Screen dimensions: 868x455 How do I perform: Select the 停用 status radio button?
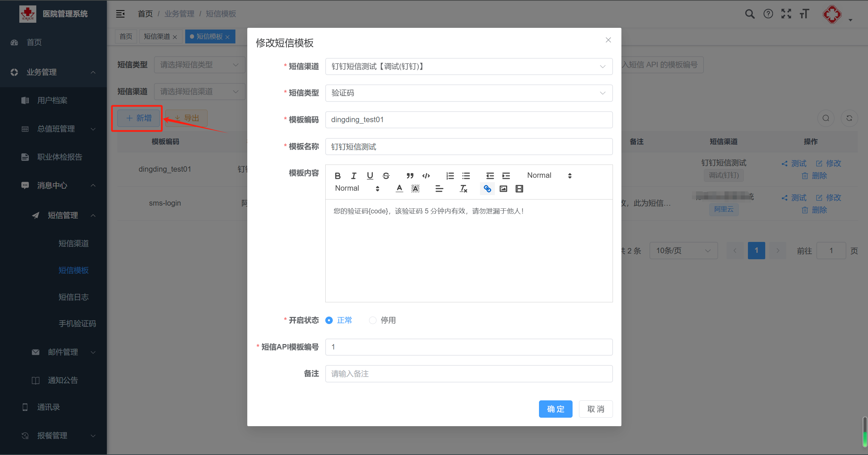pyautogui.click(x=373, y=320)
